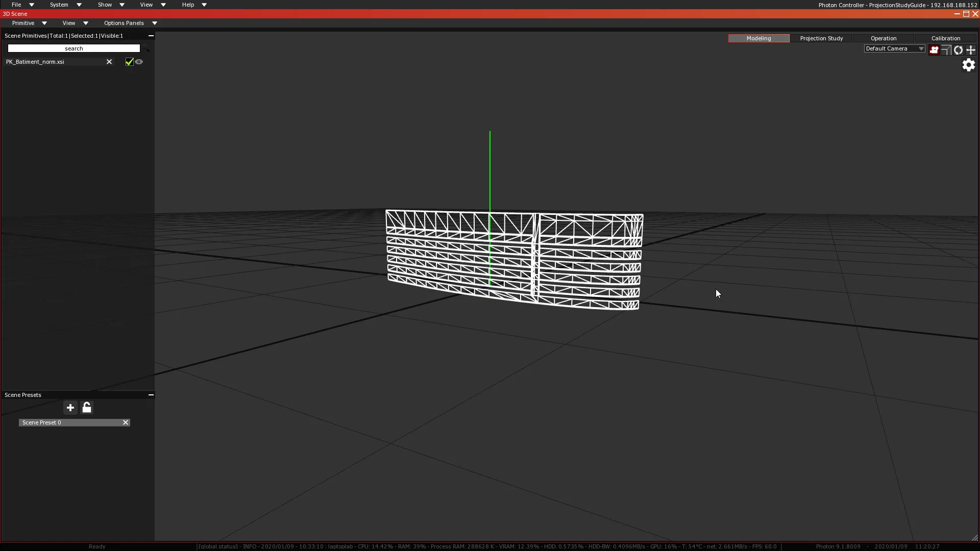Expand the Primitive dropdown menu
The height and width of the screenshot is (551, 980).
29,23
